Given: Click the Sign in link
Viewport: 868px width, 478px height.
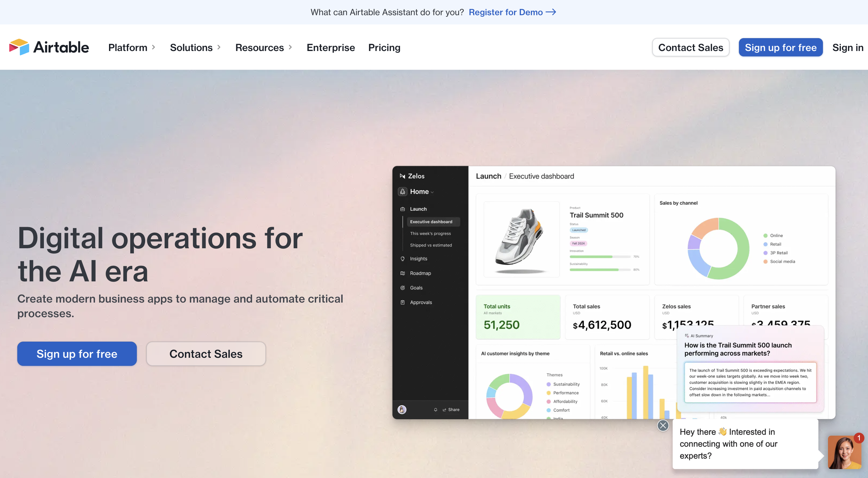Looking at the screenshot, I should coord(848,48).
